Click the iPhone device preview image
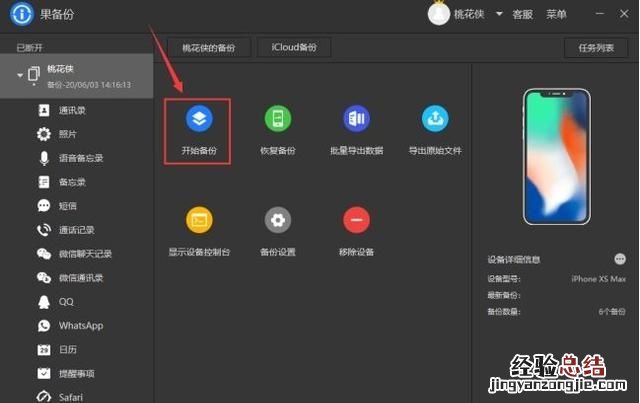The image size is (640, 403). (557, 157)
